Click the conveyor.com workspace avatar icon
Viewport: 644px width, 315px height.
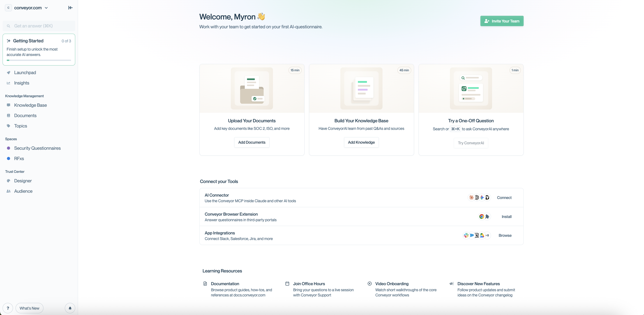coord(8,8)
